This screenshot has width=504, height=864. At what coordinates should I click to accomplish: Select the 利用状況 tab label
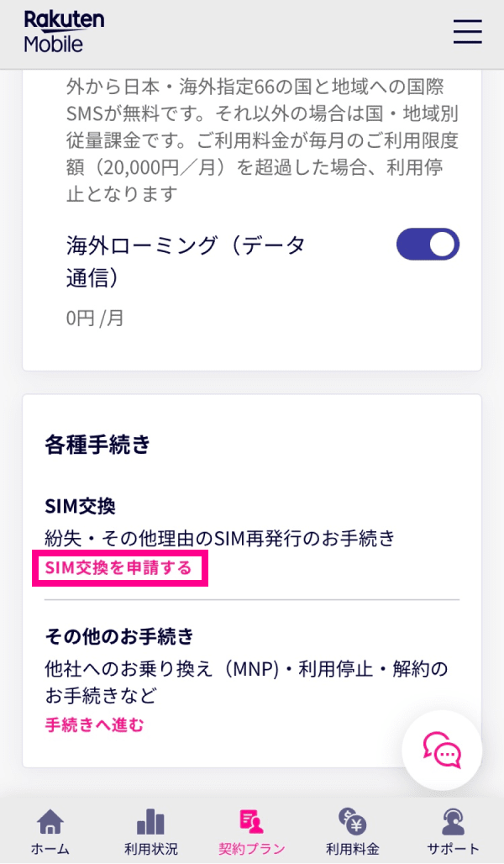[151, 849]
